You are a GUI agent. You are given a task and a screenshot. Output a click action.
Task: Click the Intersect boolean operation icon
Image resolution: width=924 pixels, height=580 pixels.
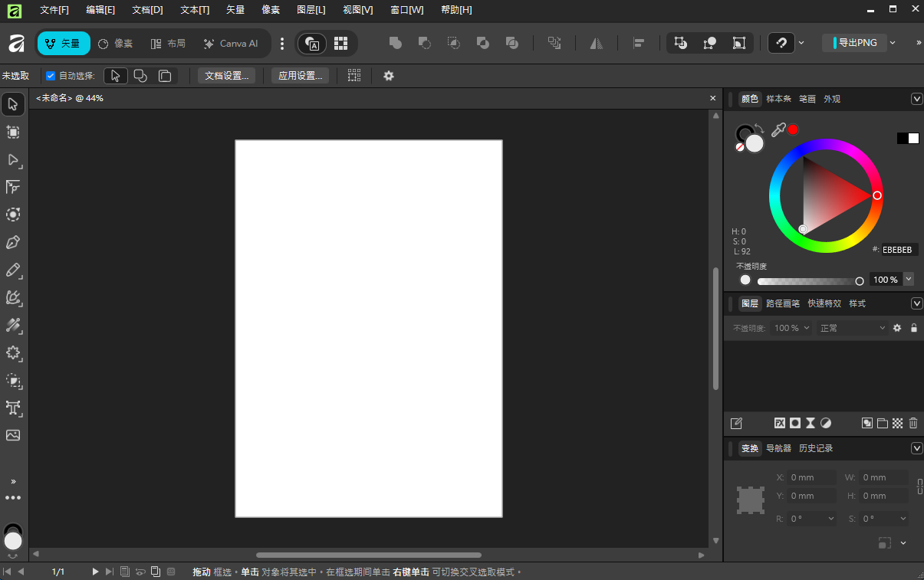pyautogui.click(x=454, y=44)
